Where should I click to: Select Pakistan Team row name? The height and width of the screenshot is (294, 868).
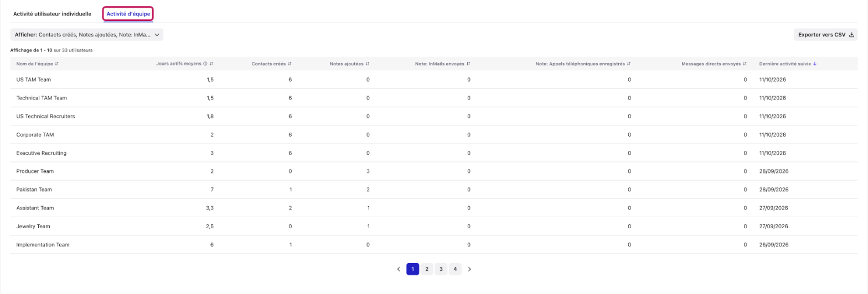click(34, 190)
